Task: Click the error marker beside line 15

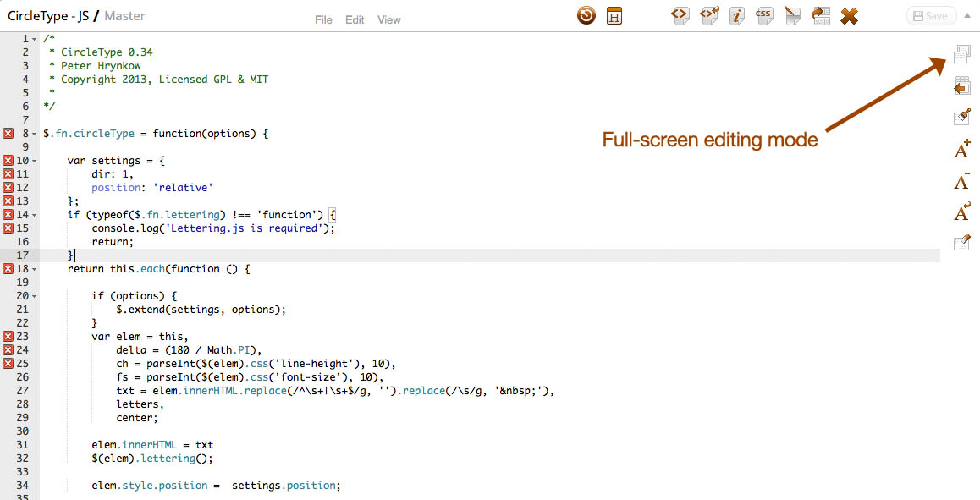Action: pos(6,228)
